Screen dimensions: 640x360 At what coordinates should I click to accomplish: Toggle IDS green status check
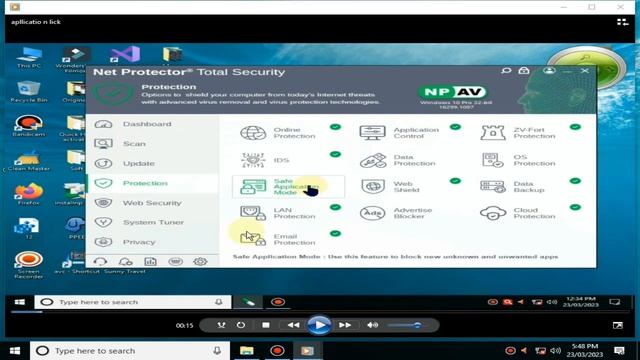click(x=335, y=154)
